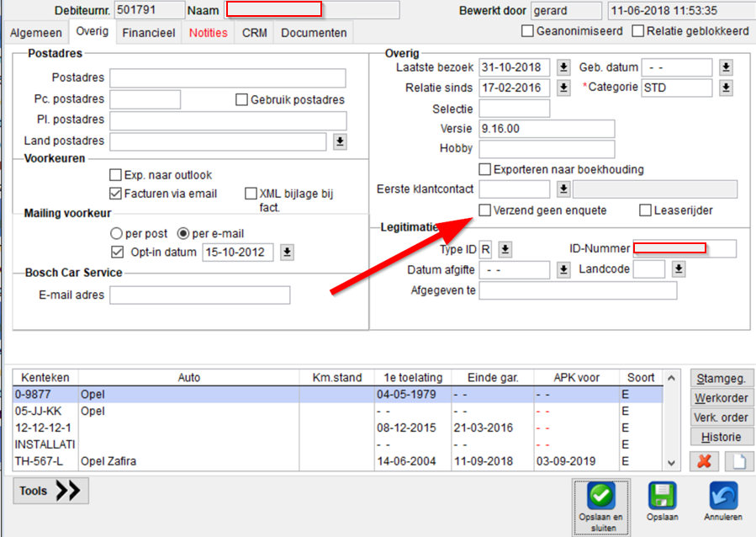Screen dimensions: 756x537
Task: Click the Pc. postadres input field
Action: tap(145, 99)
